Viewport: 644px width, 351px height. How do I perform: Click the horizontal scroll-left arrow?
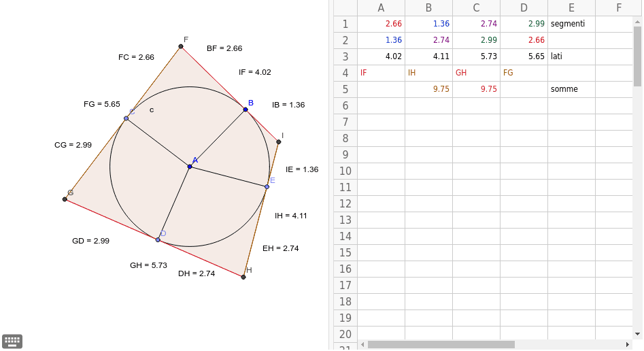coord(362,344)
